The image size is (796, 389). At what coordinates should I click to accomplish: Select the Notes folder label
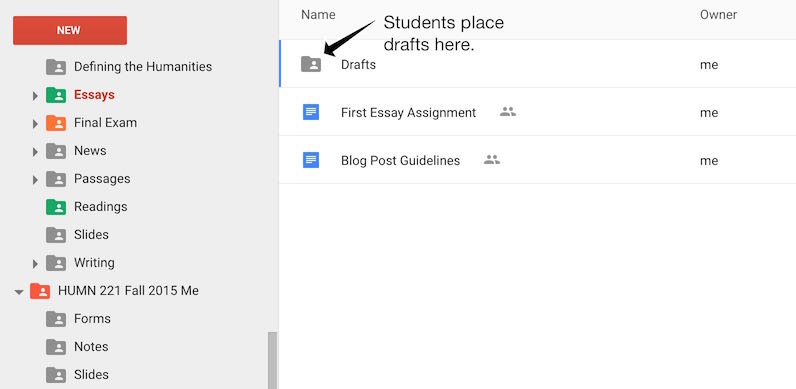click(x=91, y=346)
